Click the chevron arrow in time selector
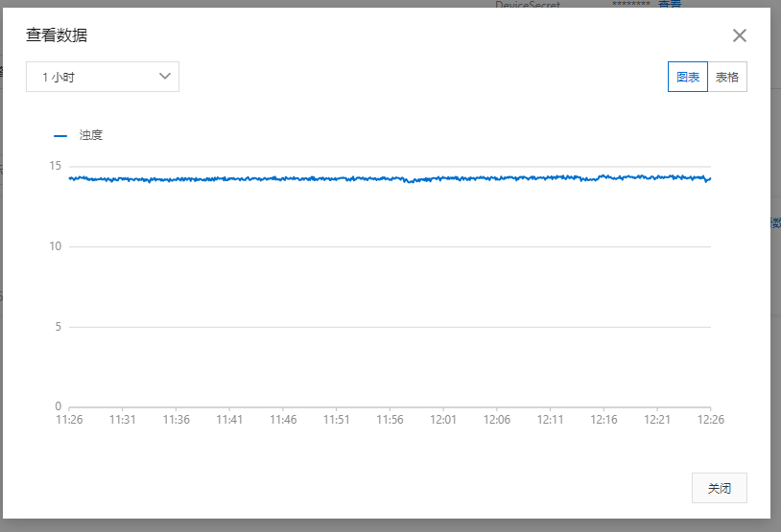 pyautogui.click(x=164, y=76)
